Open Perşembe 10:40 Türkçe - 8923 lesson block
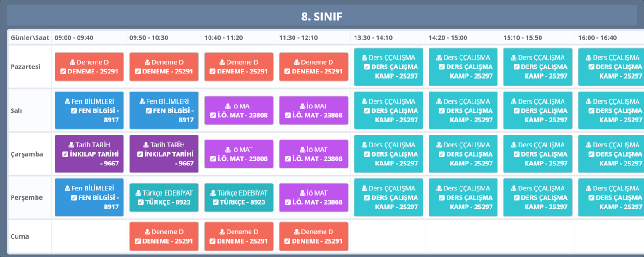 tap(239, 197)
